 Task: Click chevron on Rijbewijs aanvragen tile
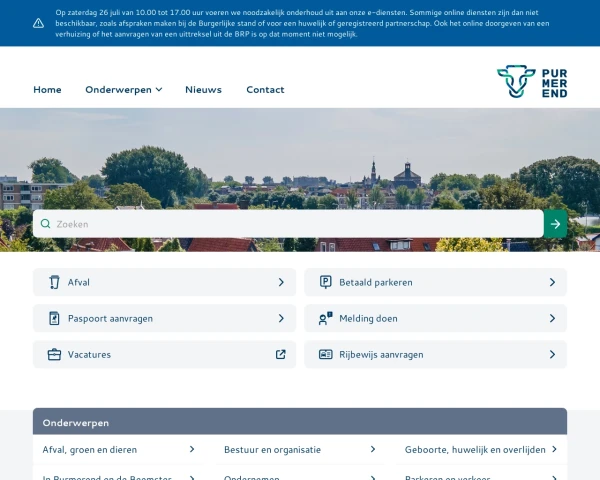click(x=553, y=354)
